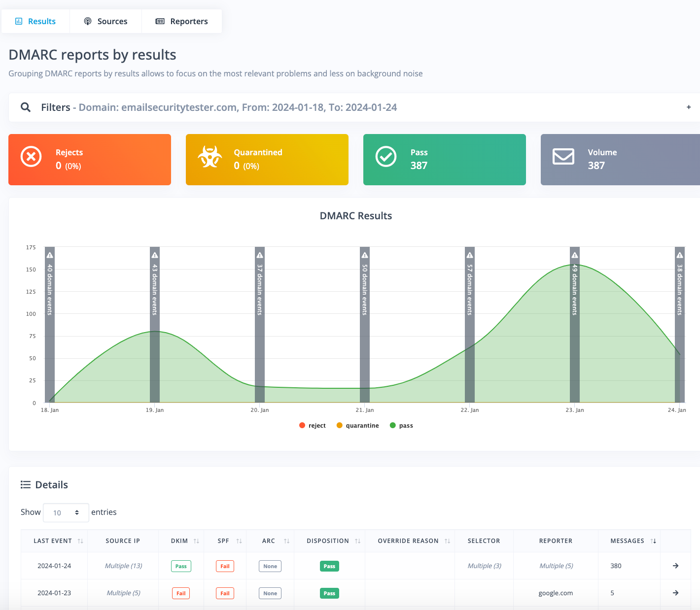Click the biohazard icon on Quarantined card
This screenshot has width=700, height=610.
click(x=209, y=156)
